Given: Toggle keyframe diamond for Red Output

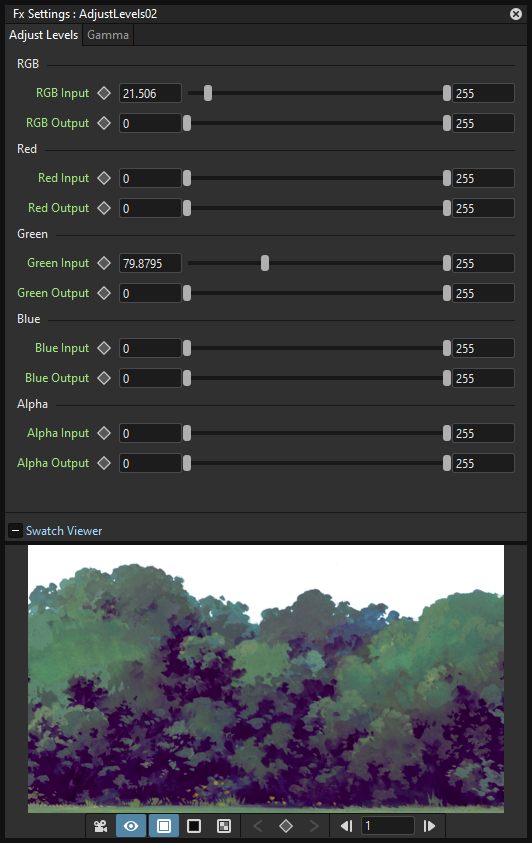Looking at the screenshot, I should pos(104,208).
